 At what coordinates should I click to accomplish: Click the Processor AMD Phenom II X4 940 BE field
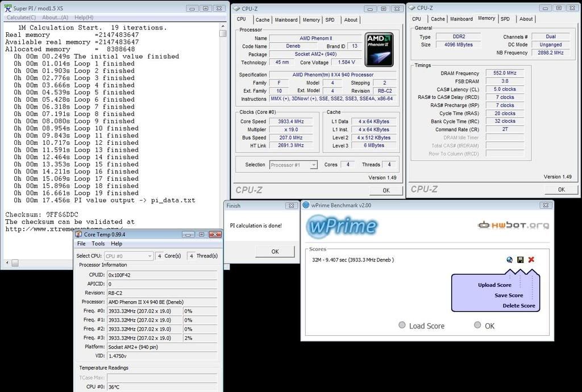point(162,302)
